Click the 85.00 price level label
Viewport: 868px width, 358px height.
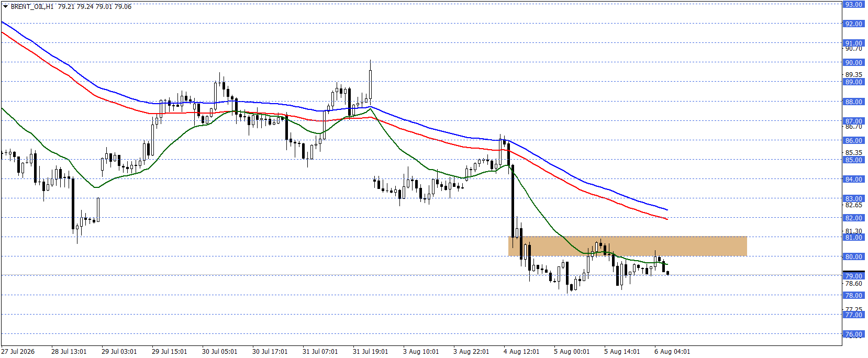[853, 160]
